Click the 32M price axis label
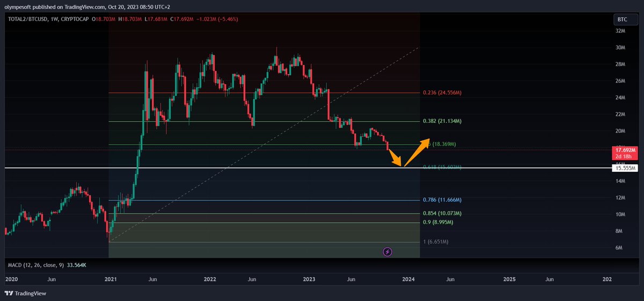 [x=621, y=31]
